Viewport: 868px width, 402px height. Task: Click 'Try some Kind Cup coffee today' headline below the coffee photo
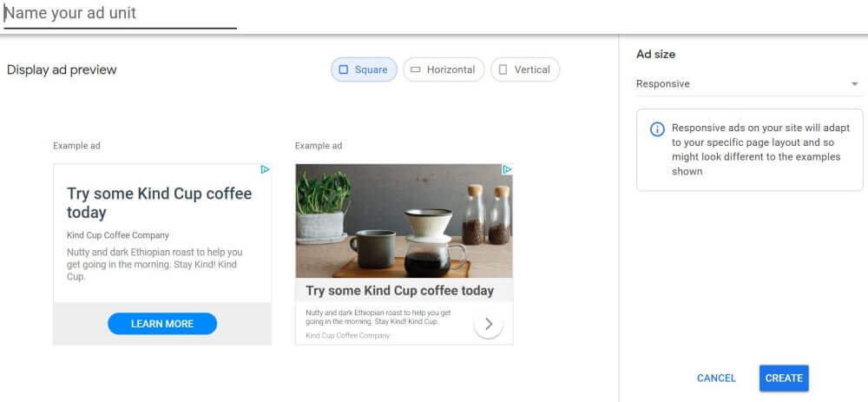click(399, 291)
